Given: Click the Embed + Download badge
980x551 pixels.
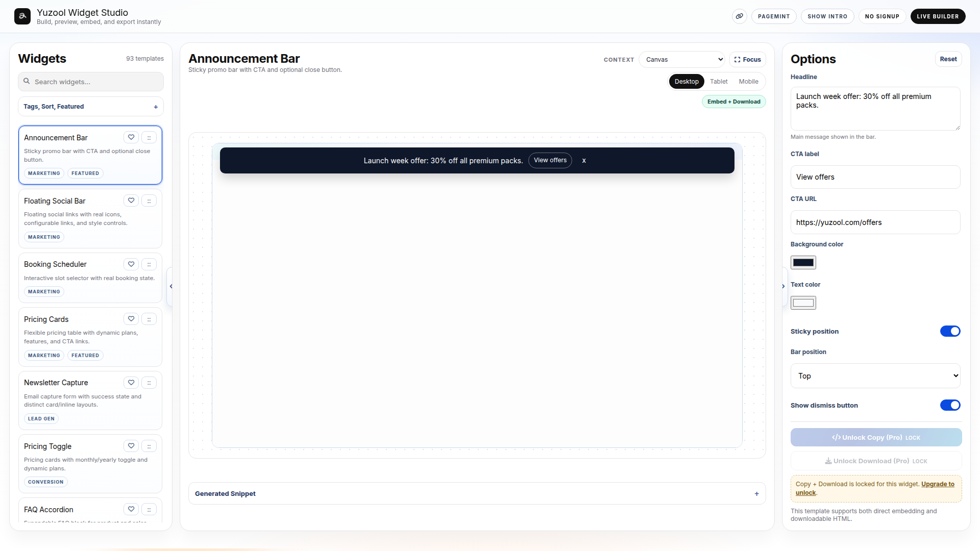Looking at the screenshot, I should click(x=733, y=102).
